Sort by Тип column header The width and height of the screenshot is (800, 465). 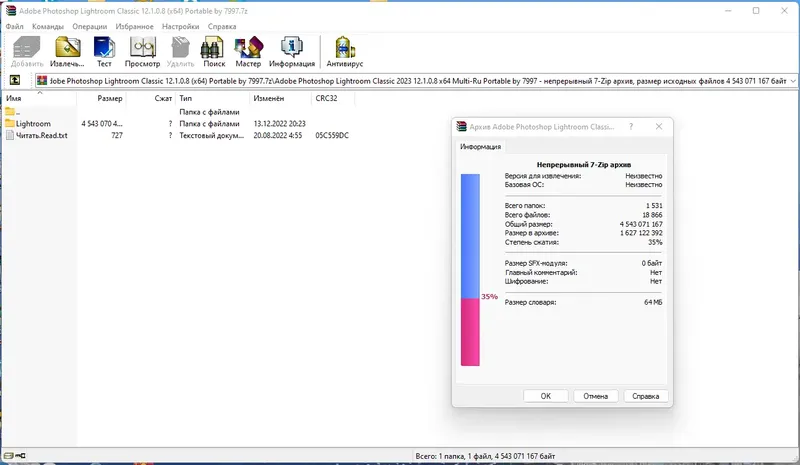coord(213,98)
